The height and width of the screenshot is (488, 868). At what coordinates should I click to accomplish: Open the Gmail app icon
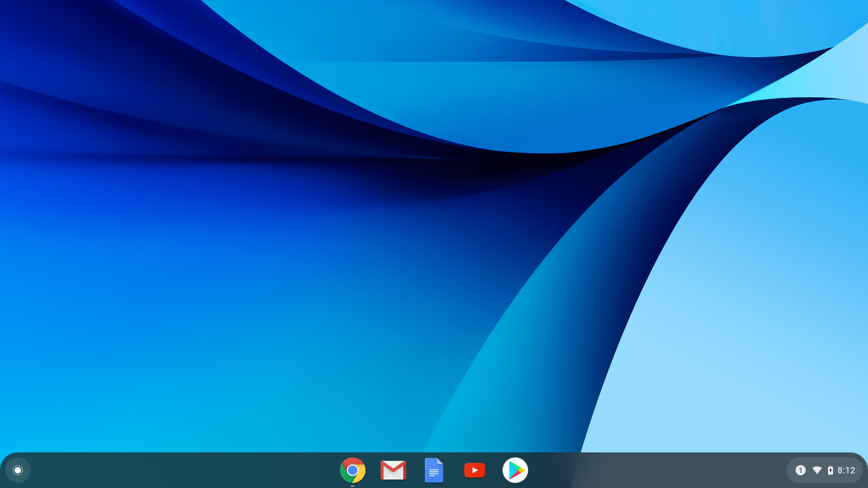(x=393, y=470)
